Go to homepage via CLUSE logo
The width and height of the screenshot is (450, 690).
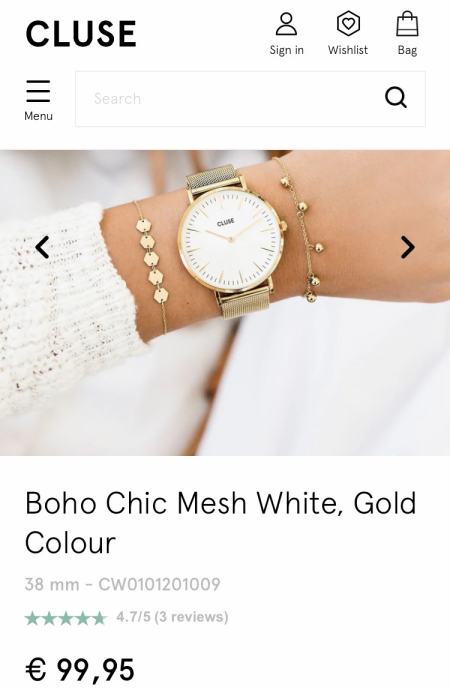[x=81, y=33]
